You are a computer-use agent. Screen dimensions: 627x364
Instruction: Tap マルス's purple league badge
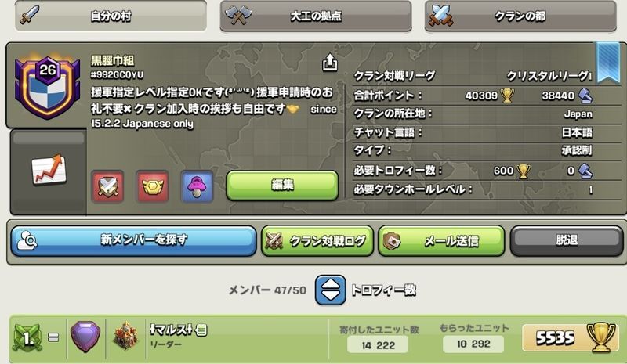(x=85, y=337)
